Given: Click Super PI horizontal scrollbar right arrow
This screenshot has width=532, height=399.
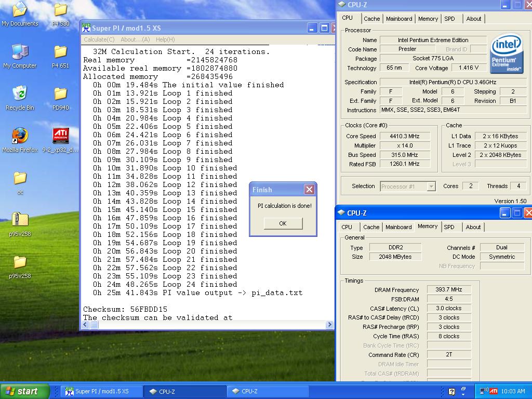Looking at the screenshot, I should [x=329, y=325].
